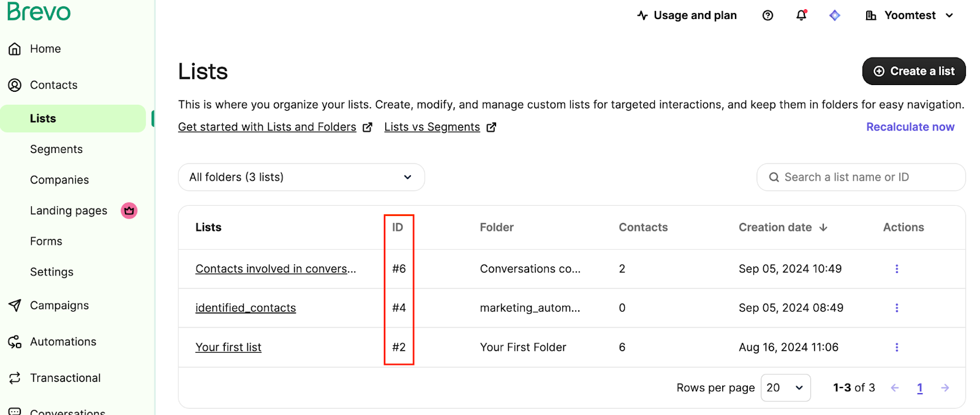Expand the All folders dropdown
980x415 pixels.
[301, 177]
